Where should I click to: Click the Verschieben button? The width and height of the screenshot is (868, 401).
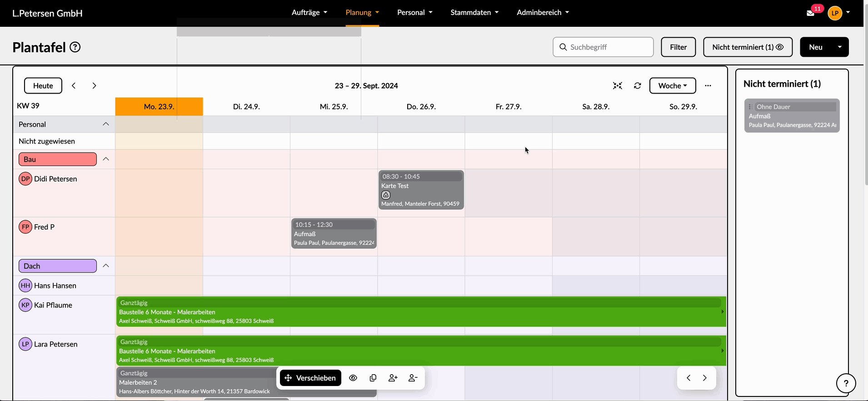310,378
